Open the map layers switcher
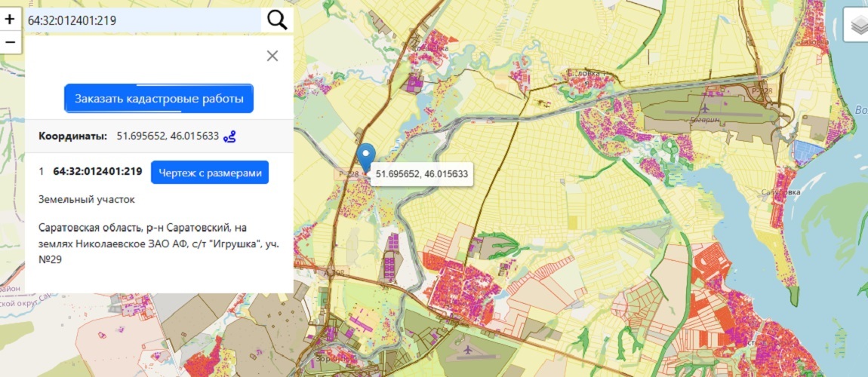868x377 pixels. coord(856,26)
